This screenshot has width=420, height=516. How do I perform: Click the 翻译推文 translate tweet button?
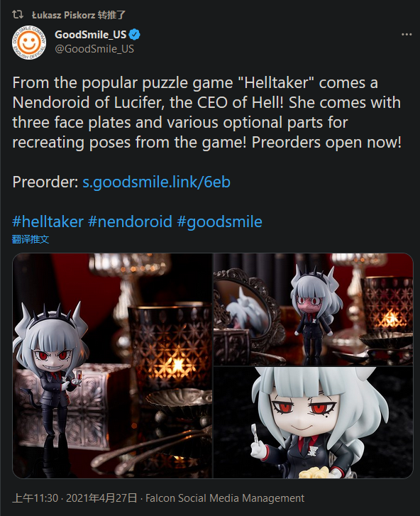31,239
